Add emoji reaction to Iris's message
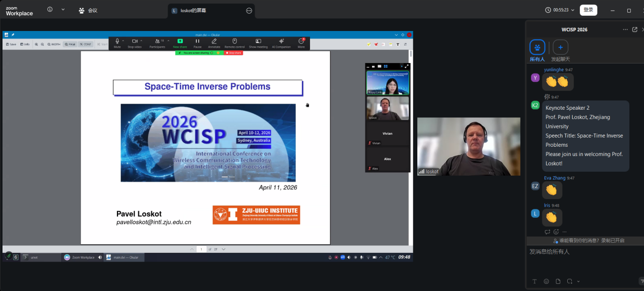 tap(556, 232)
